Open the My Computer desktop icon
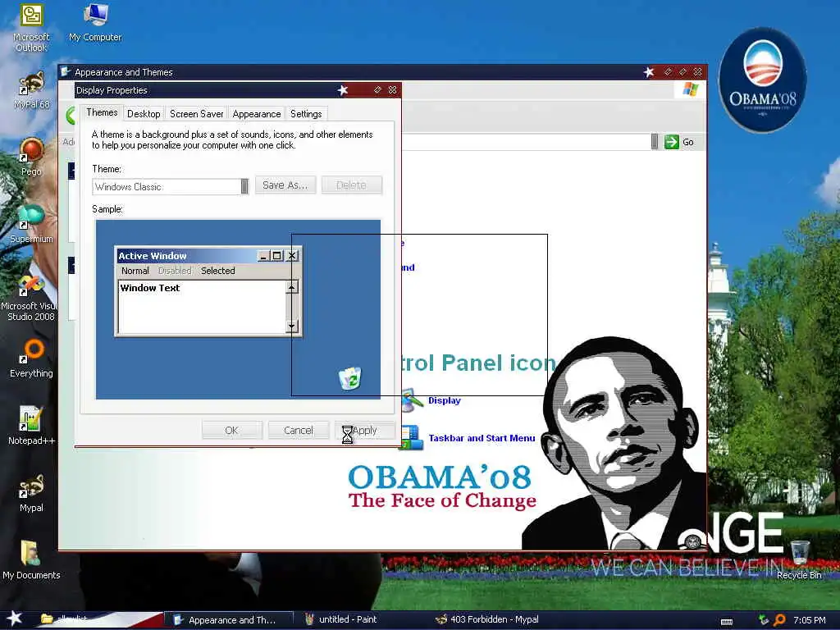 [x=95, y=22]
